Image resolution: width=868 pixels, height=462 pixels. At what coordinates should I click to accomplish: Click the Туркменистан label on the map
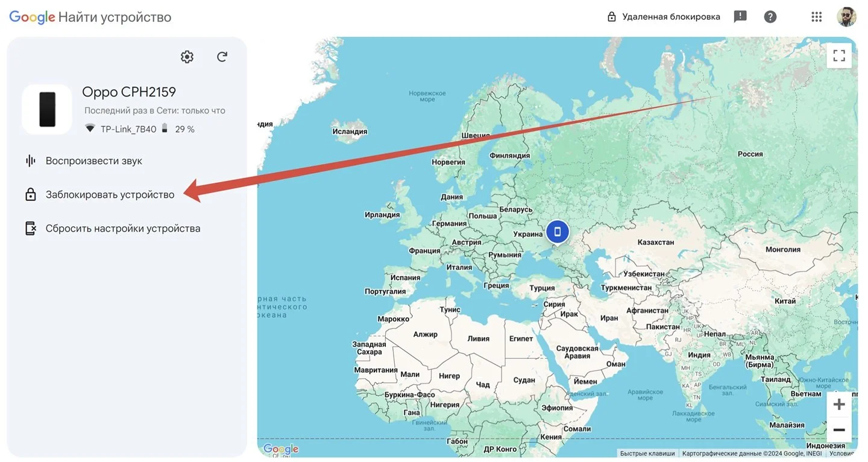626,288
